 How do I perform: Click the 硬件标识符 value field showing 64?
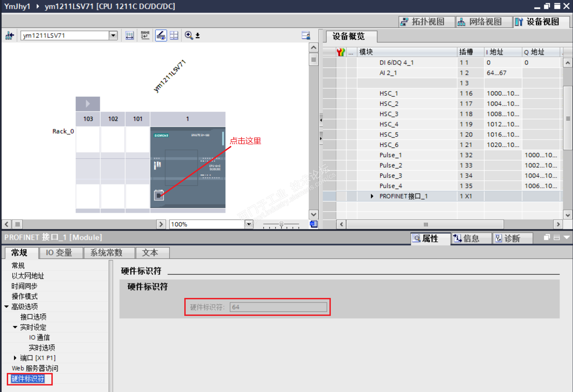pos(278,307)
